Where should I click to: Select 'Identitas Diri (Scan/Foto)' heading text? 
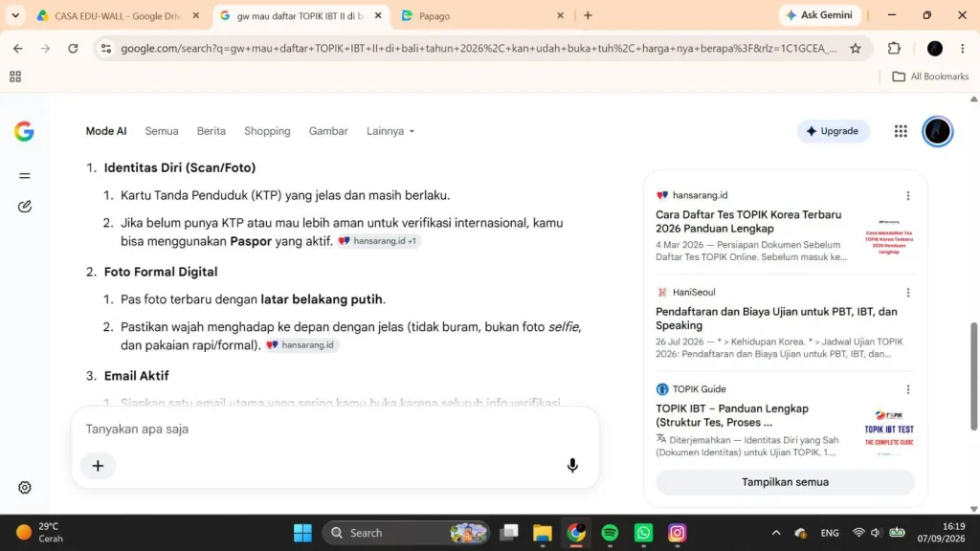[179, 167]
